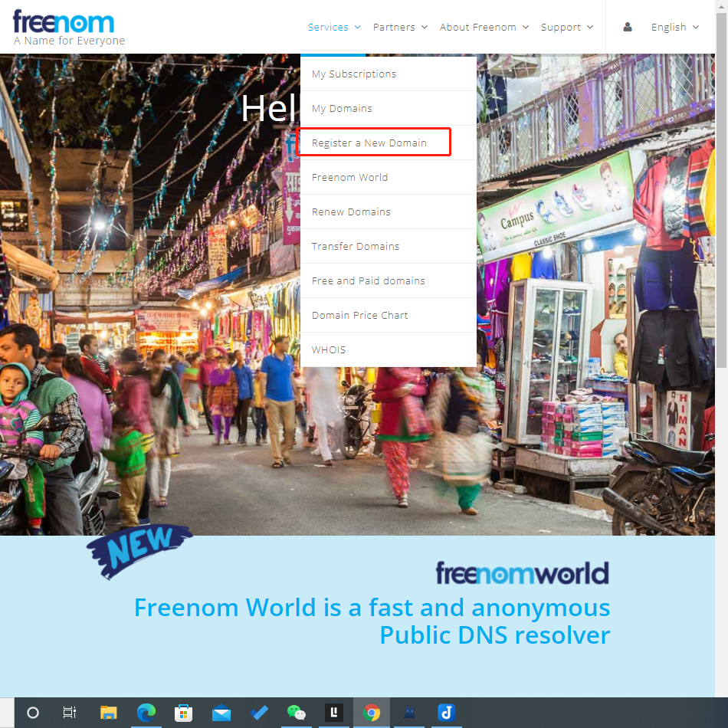
Task: Launch Microsoft Edge from the taskbar
Action: click(x=146, y=712)
